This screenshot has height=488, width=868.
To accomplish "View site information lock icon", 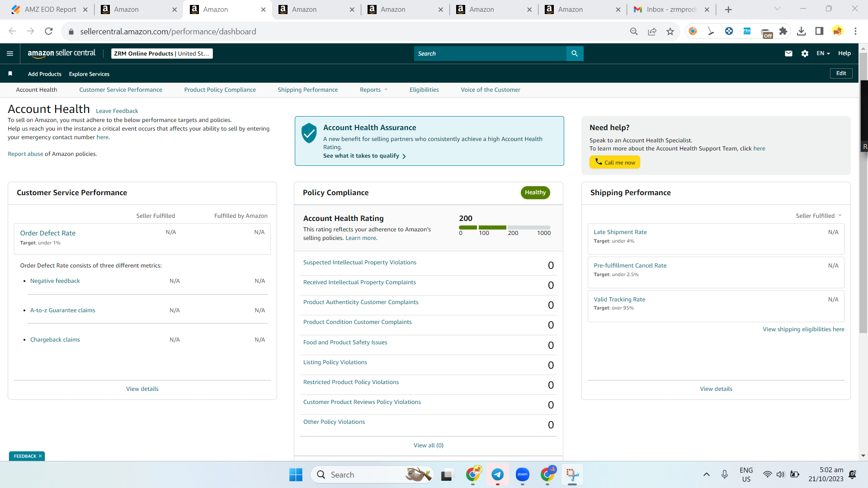I will click(71, 32).
